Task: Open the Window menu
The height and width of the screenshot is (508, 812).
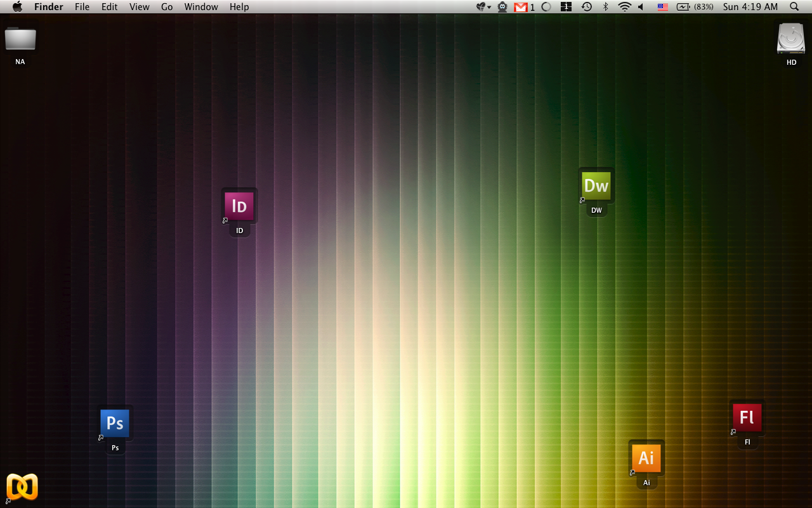Action: tap(201, 6)
